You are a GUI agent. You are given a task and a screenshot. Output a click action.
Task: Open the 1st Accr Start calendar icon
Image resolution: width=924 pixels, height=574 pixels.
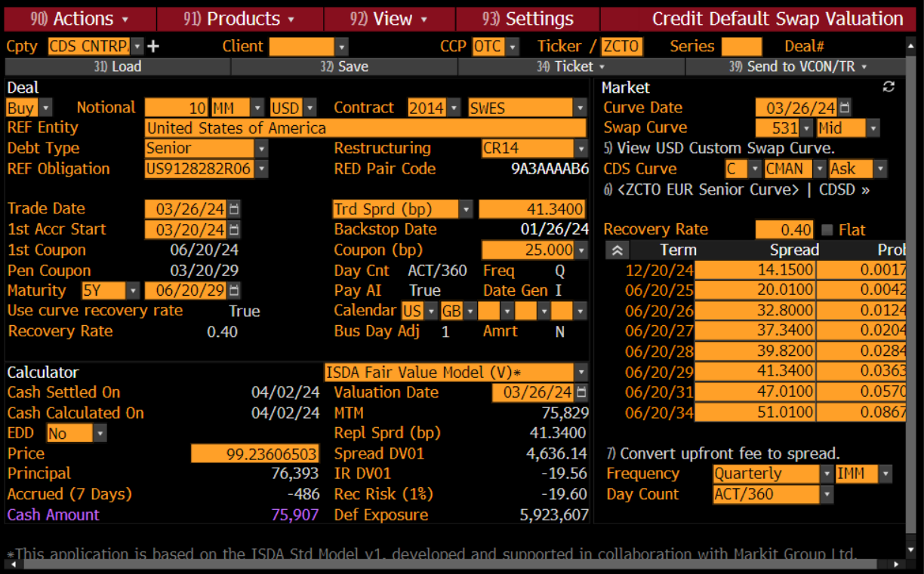(x=234, y=229)
